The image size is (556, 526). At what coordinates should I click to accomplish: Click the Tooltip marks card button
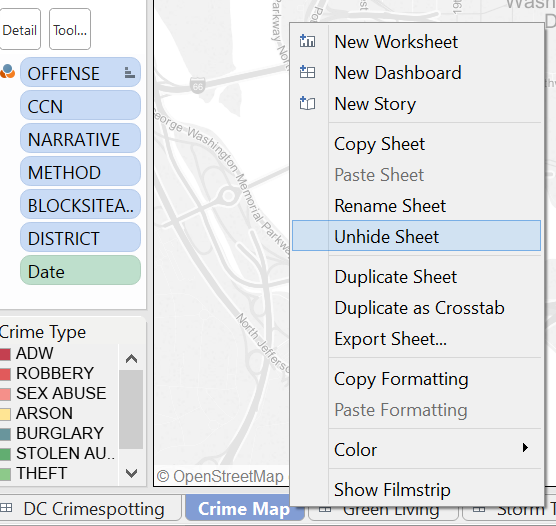[x=70, y=29]
